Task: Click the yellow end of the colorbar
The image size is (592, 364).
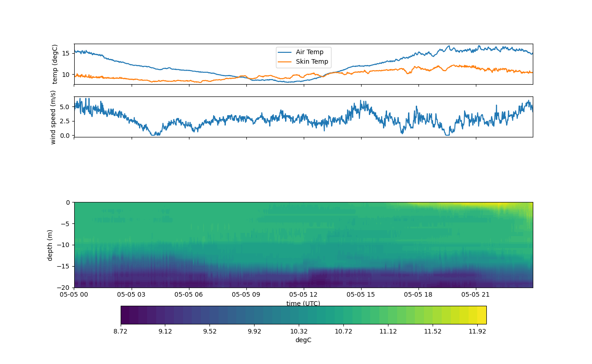Action: 481,315
